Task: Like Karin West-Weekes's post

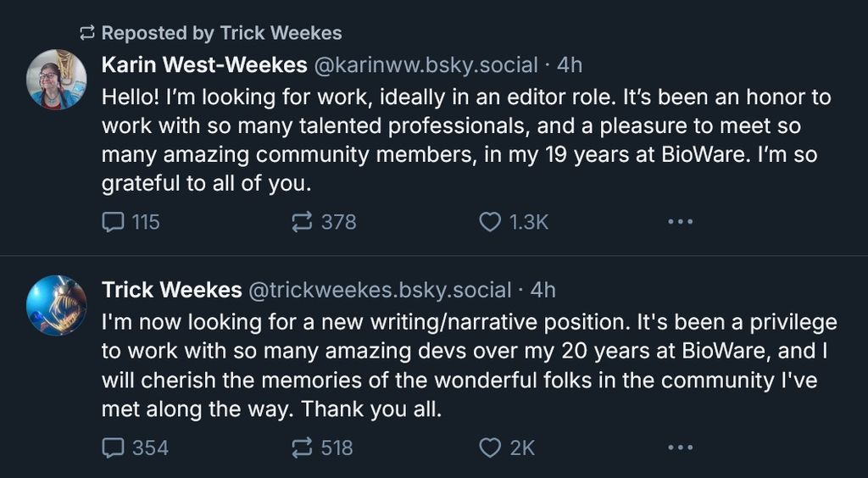Action: [x=491, y=222]
